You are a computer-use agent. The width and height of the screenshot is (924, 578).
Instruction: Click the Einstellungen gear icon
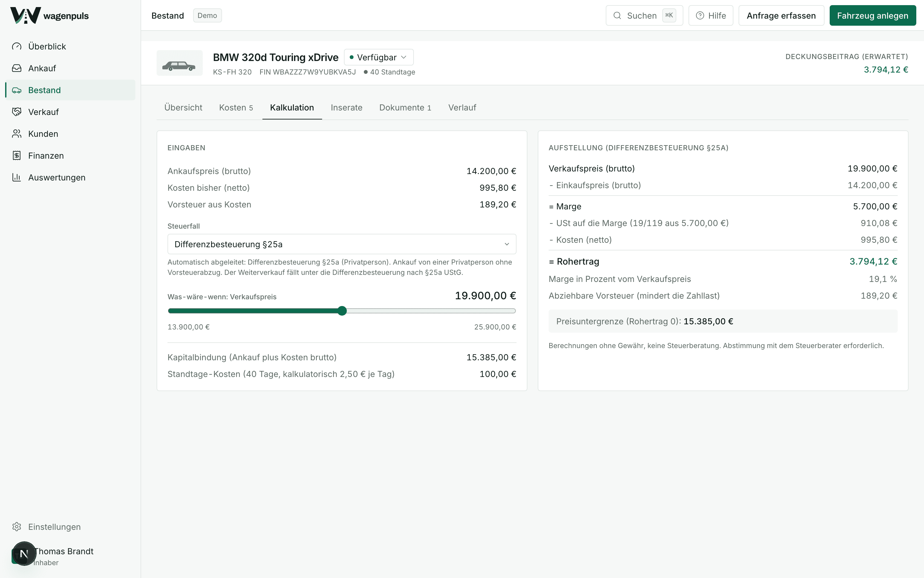point(17,527)
